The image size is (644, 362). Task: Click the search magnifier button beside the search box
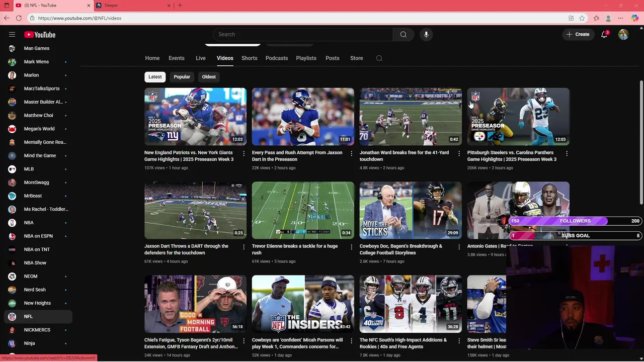403,34
